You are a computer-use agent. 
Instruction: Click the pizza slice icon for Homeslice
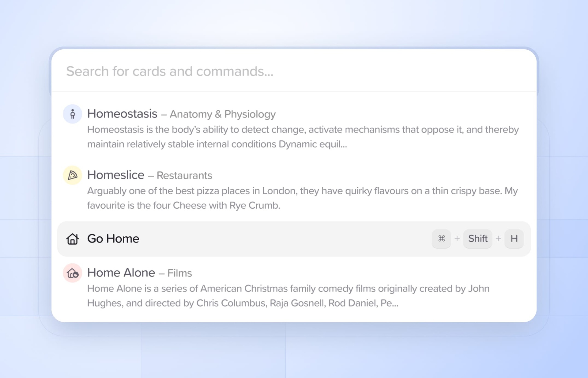click(x=73, y=175)
